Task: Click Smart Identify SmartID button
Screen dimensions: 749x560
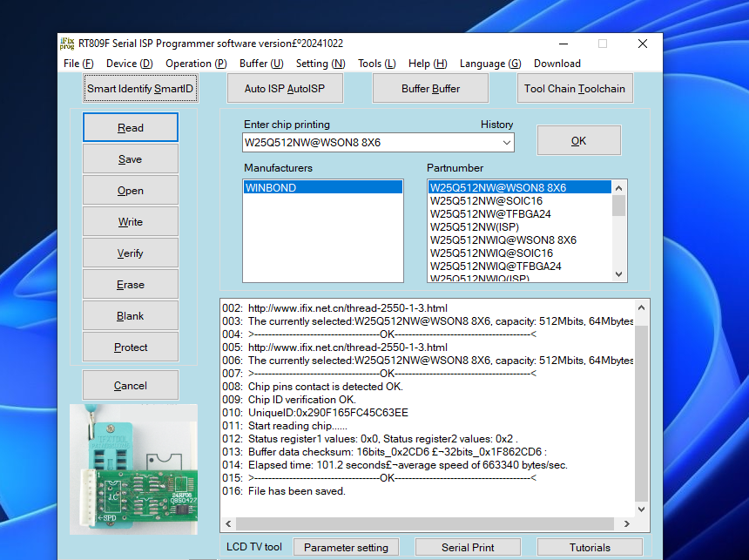Action: (140, 88)
